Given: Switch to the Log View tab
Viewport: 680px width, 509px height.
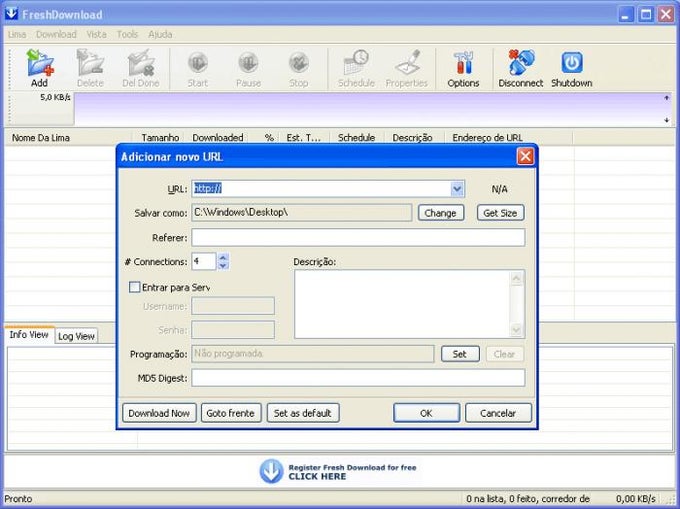Looking at the screenshot, I should [x=76, y=336].
